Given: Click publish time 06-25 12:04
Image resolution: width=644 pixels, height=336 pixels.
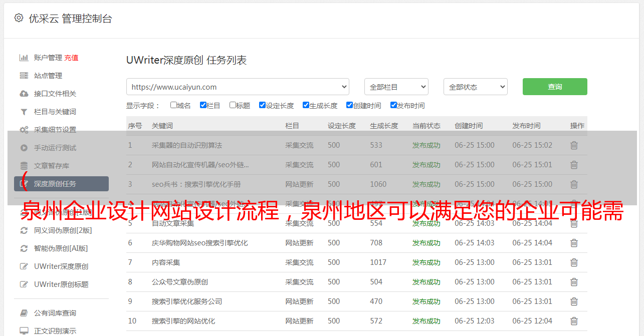Looking at the screenshot, I should pyautogui.click(x=532, y=321).
